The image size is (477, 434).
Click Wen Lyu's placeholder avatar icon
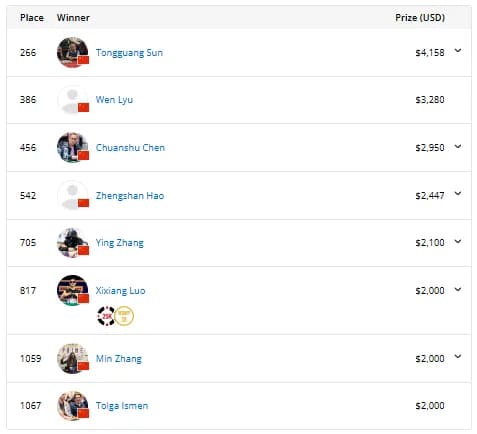click(73, 100)
